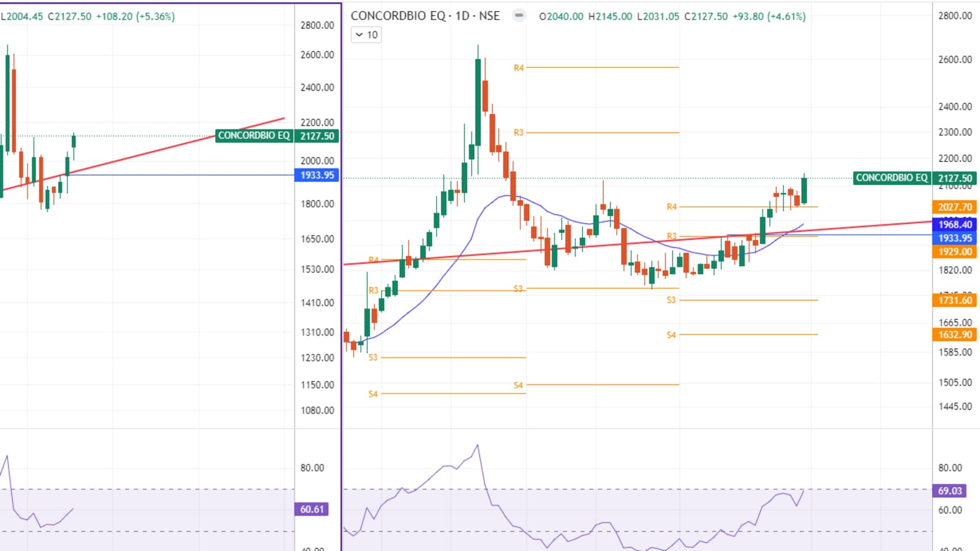Click the O2040.00 open value in the legend
980x551 pixels.
point(561,17)
